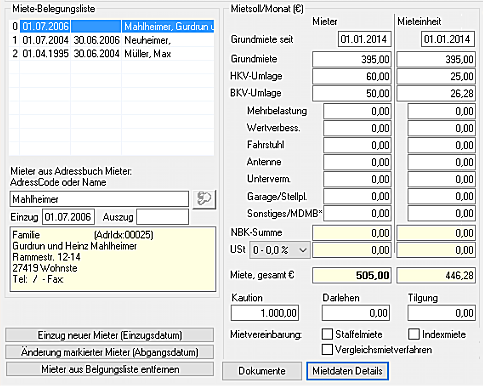
Task: Click the Kaution field 1.000,00
Action: (265, 313)
